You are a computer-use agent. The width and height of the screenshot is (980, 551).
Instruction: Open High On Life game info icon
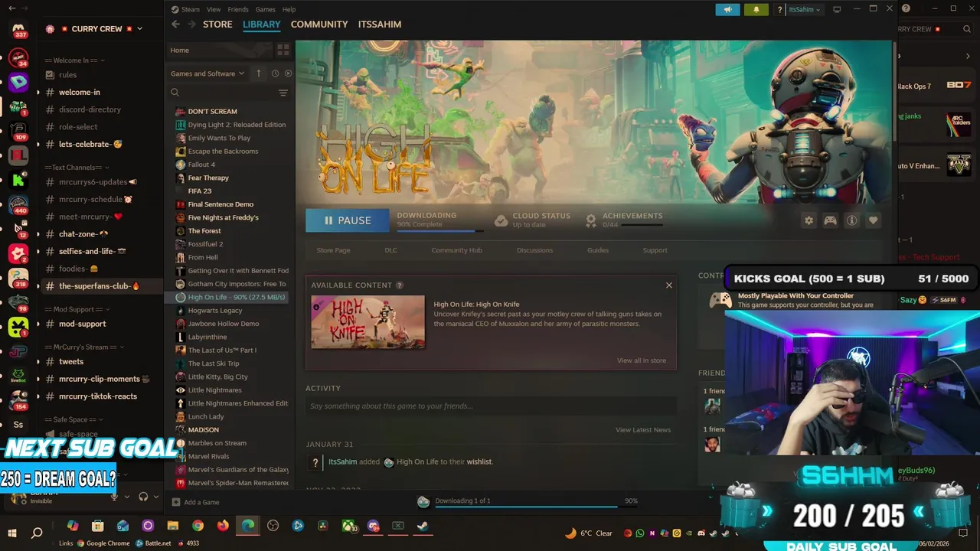[851, 220]
